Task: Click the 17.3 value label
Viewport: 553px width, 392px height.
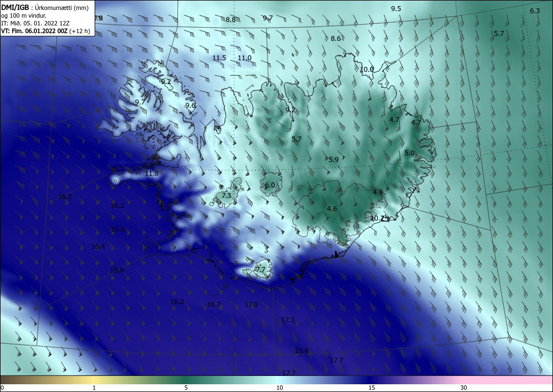Action: point(288,320)
